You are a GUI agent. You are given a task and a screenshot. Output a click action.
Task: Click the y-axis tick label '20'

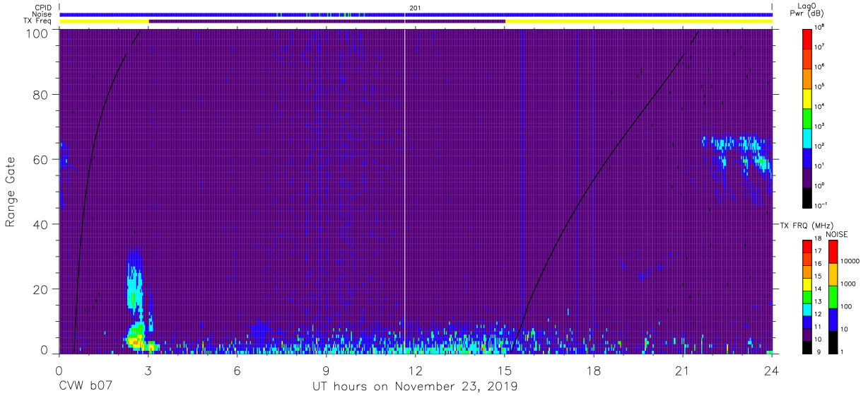[41, 289]
